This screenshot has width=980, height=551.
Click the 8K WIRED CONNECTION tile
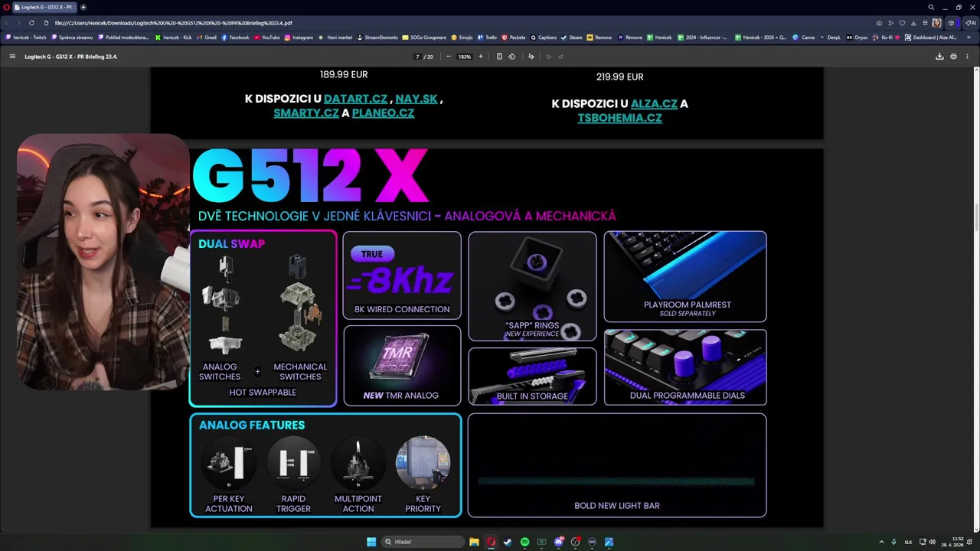tap(402, 275)
